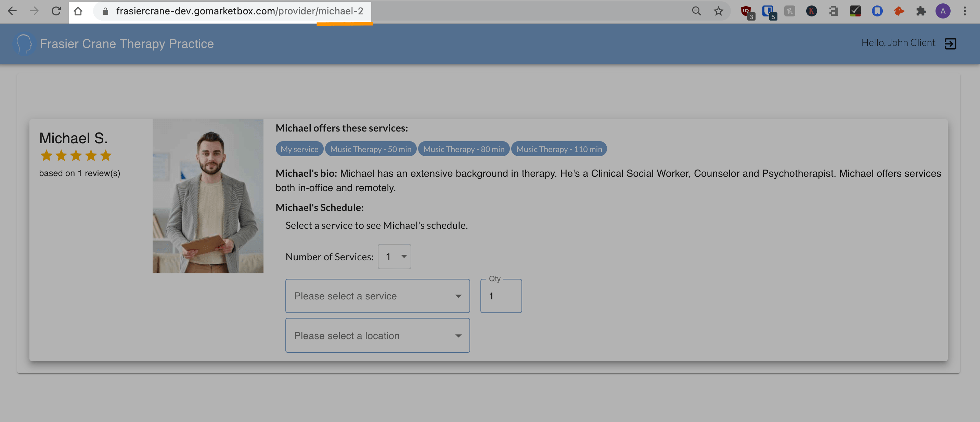Open the Please select a service dropdown
This screenshot has width=980, height=422.
click(x=377, y=296)
